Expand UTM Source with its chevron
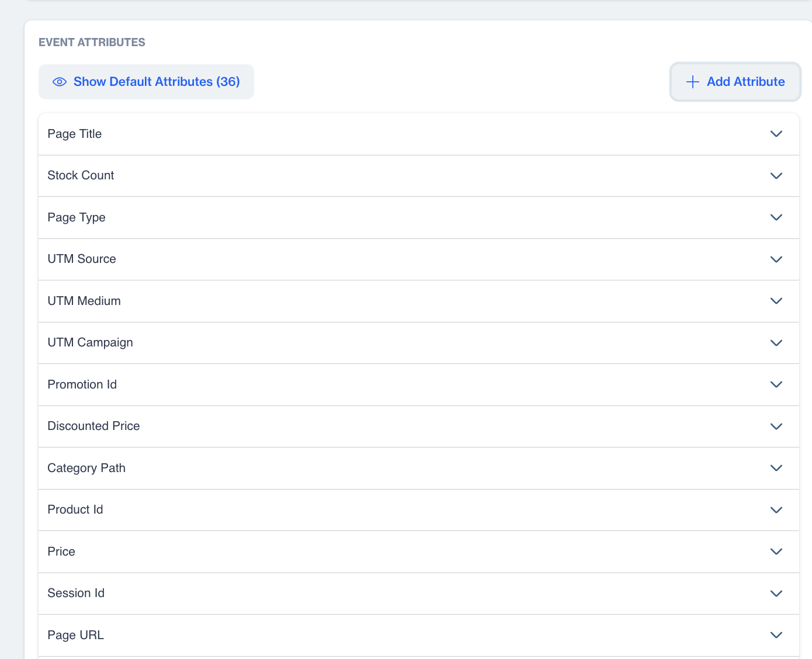This screenshot has height=659, width=812. (776, 259)
